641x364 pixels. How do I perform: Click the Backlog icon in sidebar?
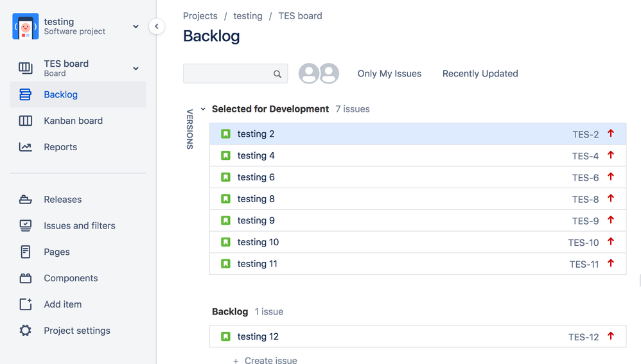25,94
